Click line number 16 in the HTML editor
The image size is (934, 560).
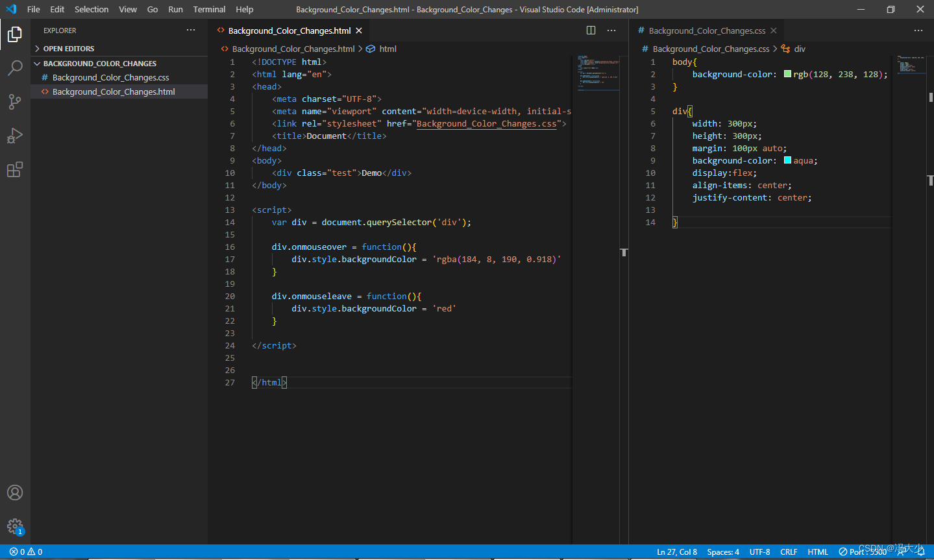(230, 247)
